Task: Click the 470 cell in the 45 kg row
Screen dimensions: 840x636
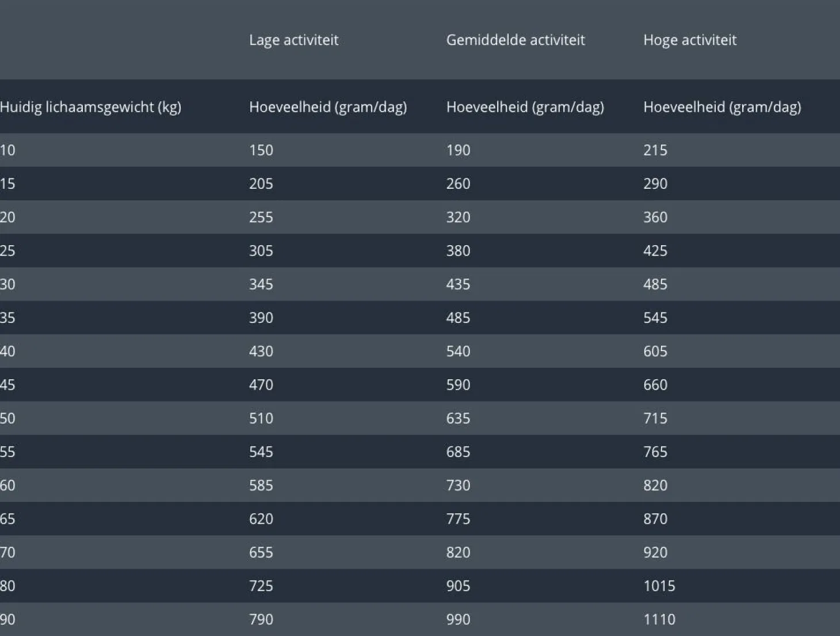Action: pos(261,384)
